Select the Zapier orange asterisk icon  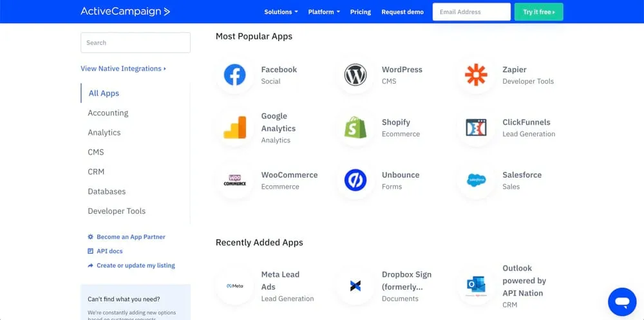coord(476,75)
